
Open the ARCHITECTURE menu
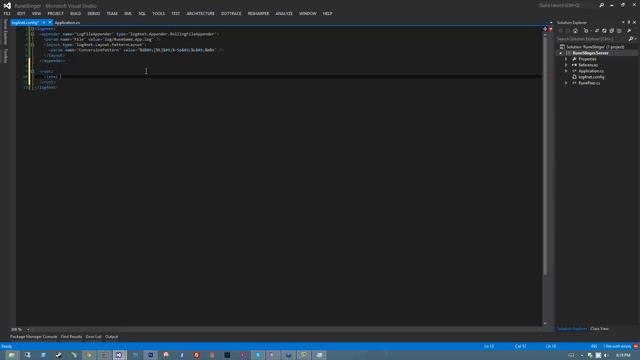point(200,13)
